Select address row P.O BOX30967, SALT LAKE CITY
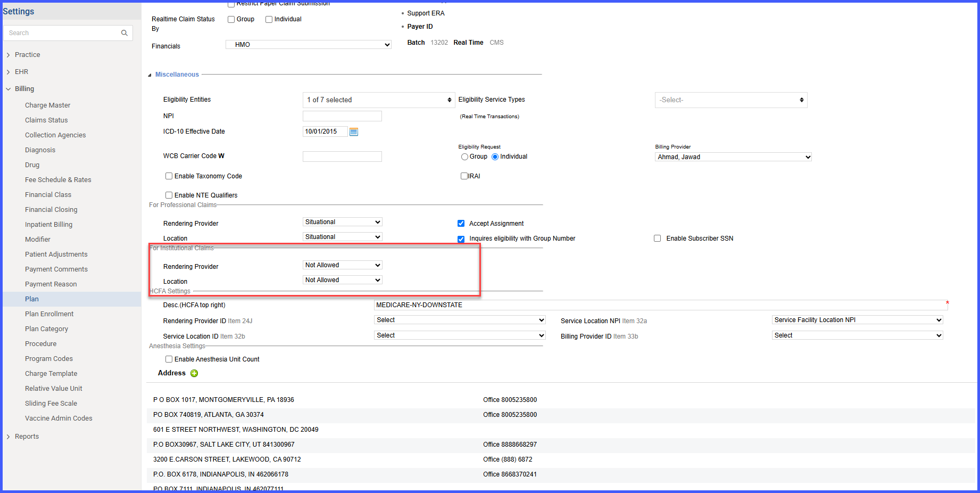Viewport: 980px width, 493px height. (x=561, y=445)
